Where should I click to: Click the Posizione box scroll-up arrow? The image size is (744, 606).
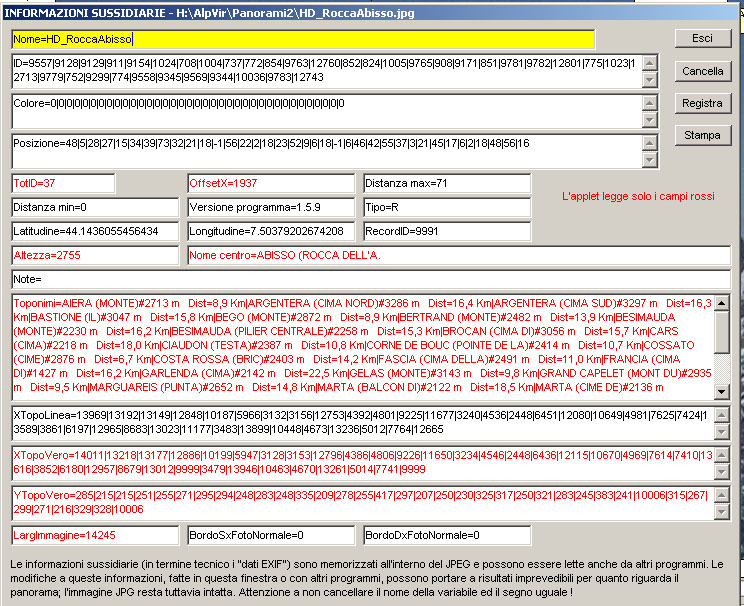(650, 142)
